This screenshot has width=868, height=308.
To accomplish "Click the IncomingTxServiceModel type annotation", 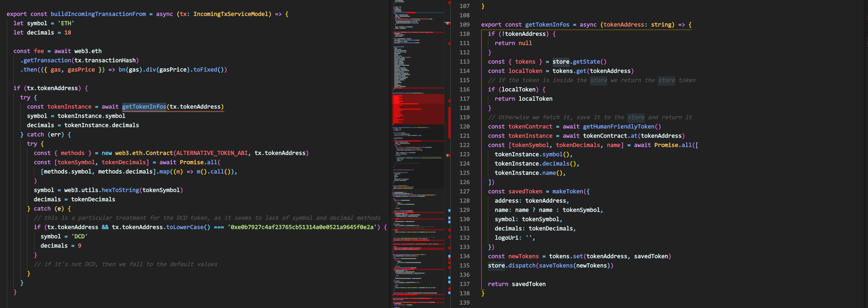I will 231,14.
